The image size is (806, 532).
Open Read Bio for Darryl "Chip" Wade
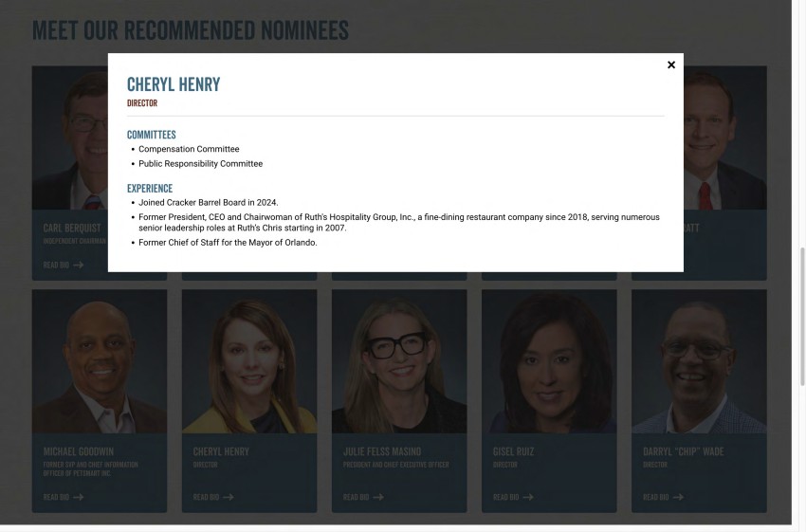coord(664,497)
